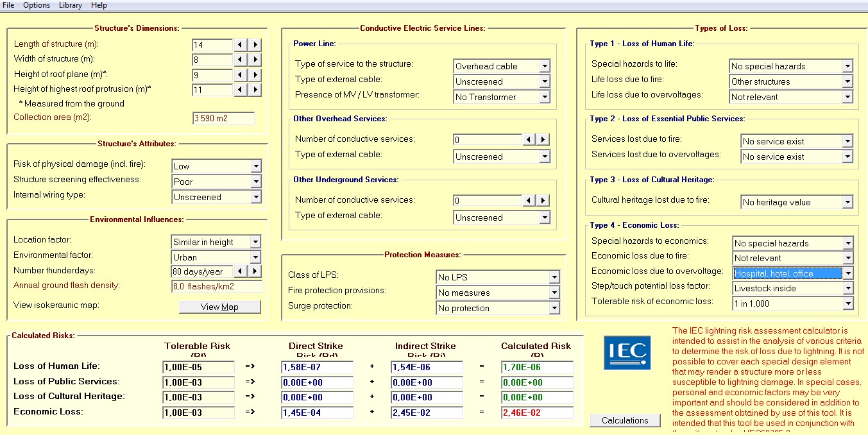Decrease underground conductive services count
The width and height of the screenshot is (868, 435).
click(x=528, y=201)
